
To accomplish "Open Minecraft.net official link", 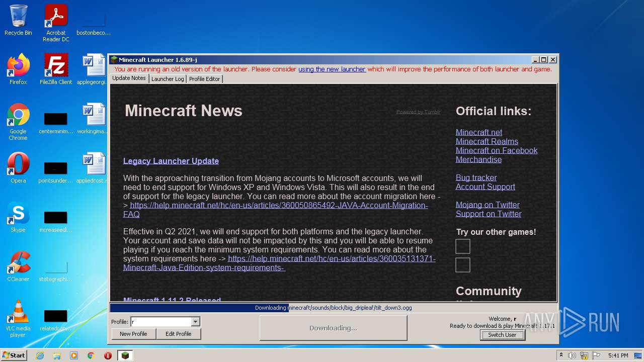I will point(479,132).
